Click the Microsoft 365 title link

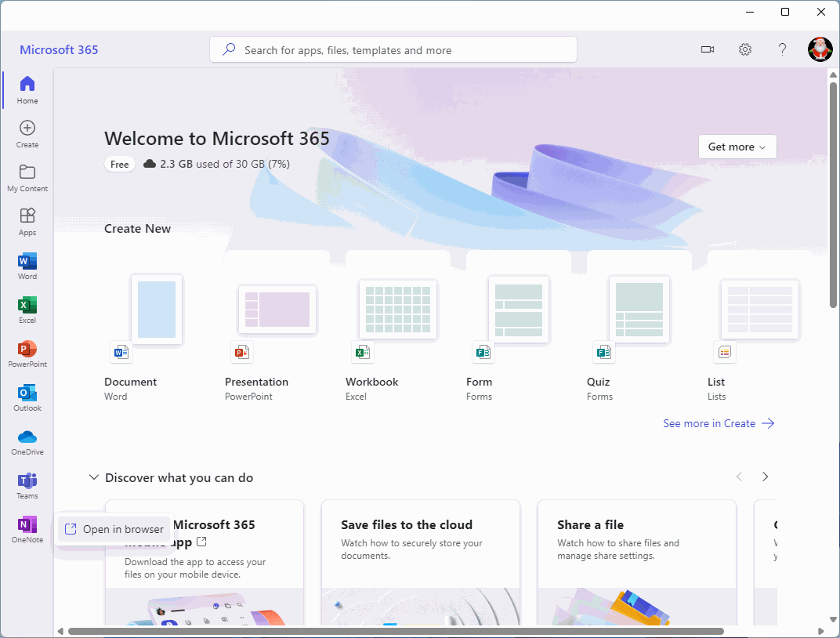(x=59, y=50)
